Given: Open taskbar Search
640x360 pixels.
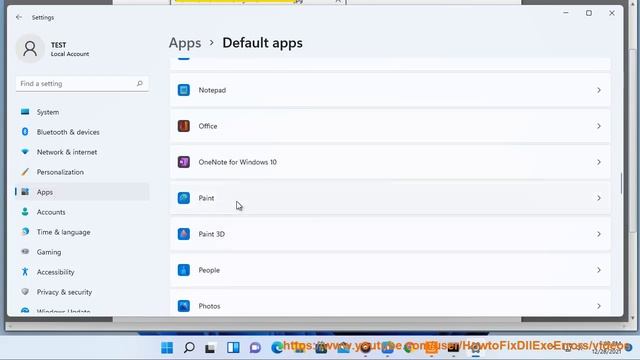Looking at the screenshot, I should (x=189, y=348).
